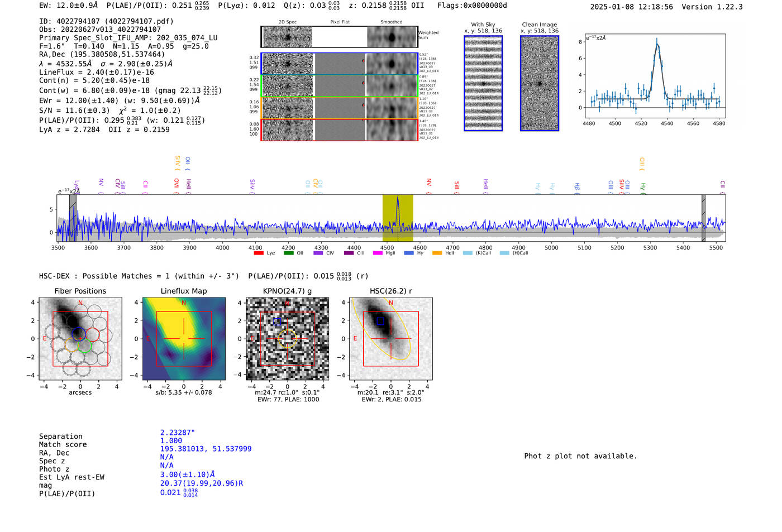782x532 pixels.
Task: Click the ID: 4022794107 text line
Action: pyautogui.click(x=106, y=21)
